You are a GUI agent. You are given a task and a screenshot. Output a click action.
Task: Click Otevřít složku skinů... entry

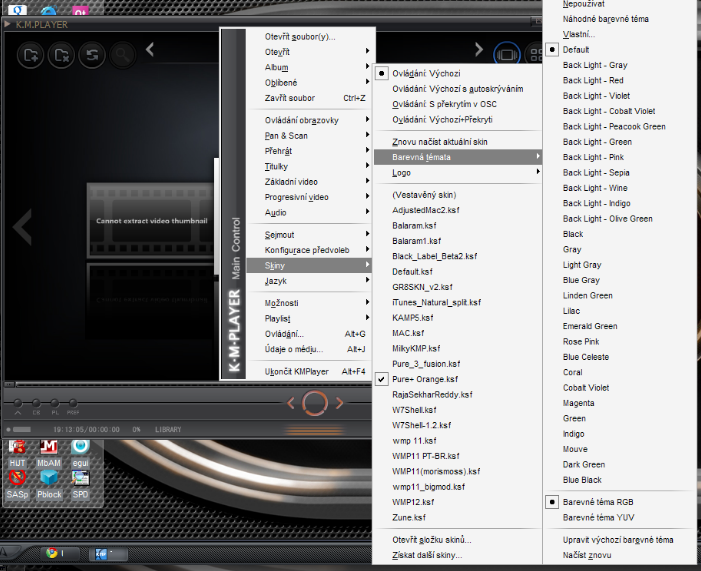(432, 540)
